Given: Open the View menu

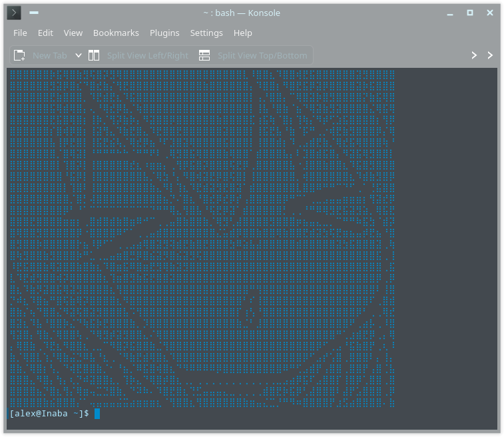Looking at the screenshot, I should coord(73,33).
